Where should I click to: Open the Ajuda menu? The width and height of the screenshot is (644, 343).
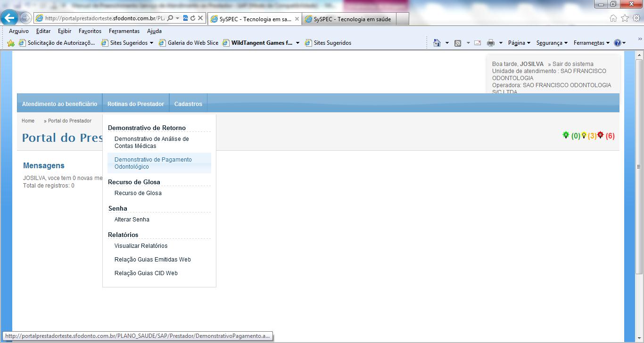154,31
